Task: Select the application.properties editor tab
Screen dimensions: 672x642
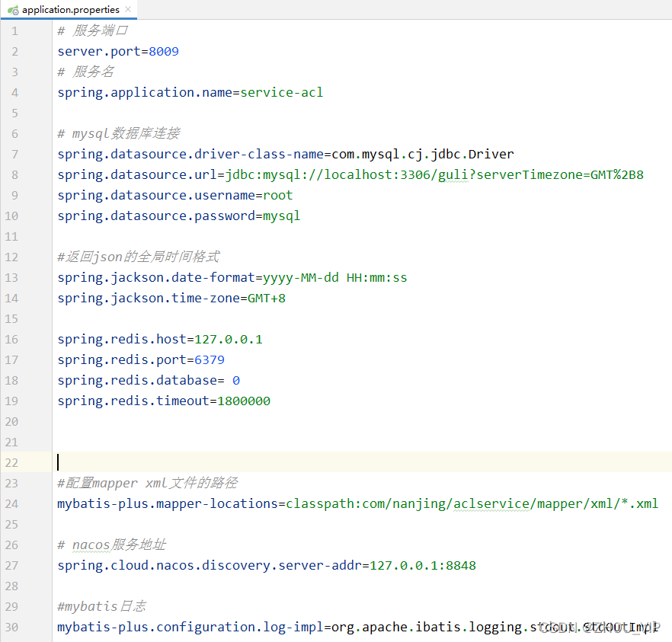Action: (x=69, y=9)
